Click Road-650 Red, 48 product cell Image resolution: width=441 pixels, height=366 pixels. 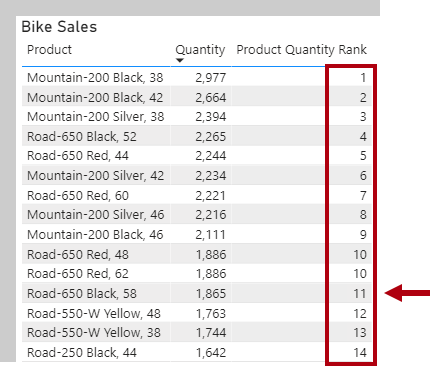point(78,255)
